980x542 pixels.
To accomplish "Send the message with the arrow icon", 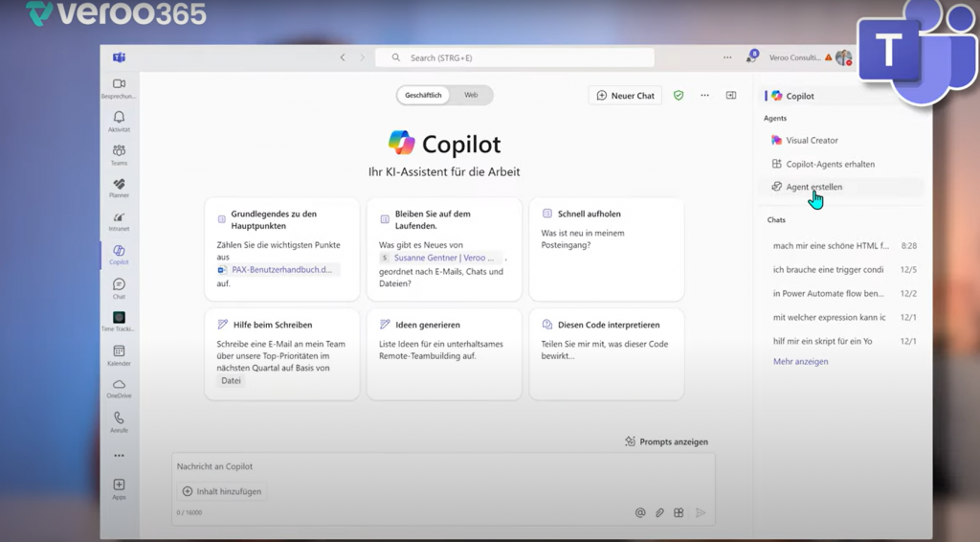I will pyautogui.click(x=701, y=512).
